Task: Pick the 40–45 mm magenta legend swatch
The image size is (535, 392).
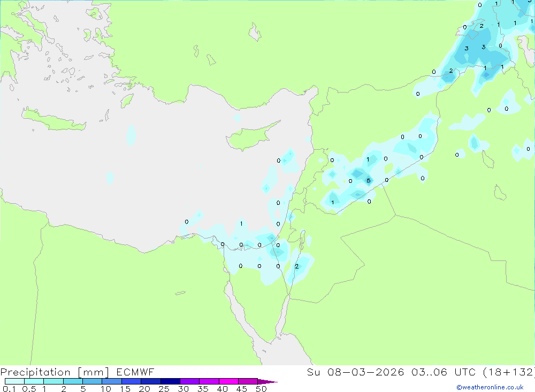Action: (x=228, y=381)
